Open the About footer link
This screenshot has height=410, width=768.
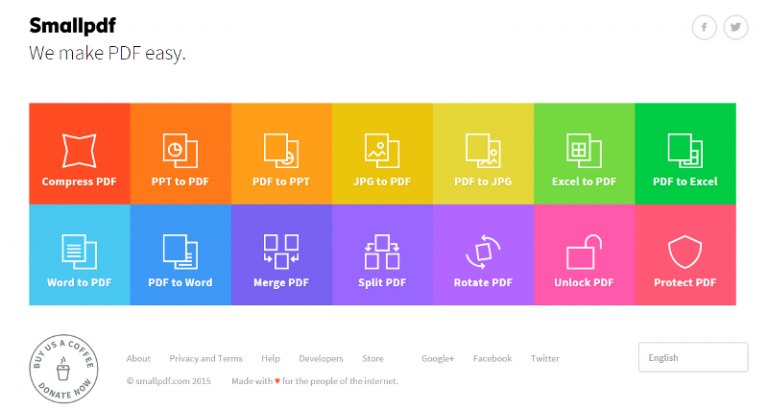tap(139, 359)
